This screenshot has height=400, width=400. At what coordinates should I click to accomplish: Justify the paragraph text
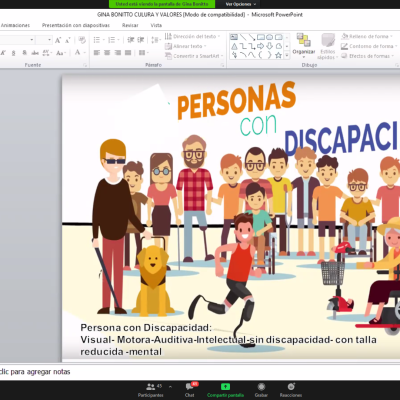click(x=128, y=53)
